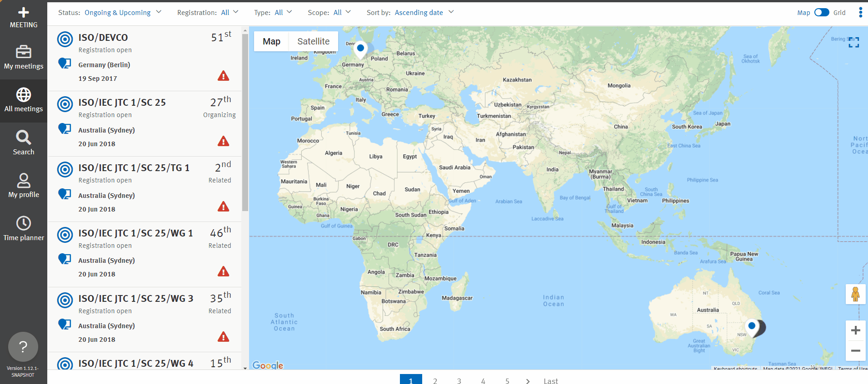This screenshot has height=384, width=868.
Task: Select All meetings globe icon
Action: coord(24,95)
